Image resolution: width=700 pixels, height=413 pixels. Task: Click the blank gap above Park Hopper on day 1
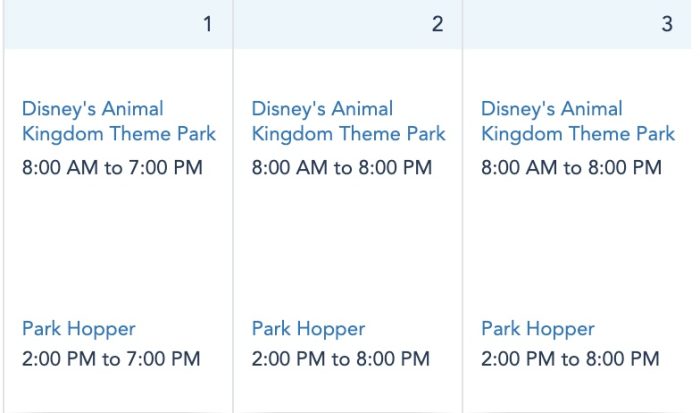click(x=117, y=248)
